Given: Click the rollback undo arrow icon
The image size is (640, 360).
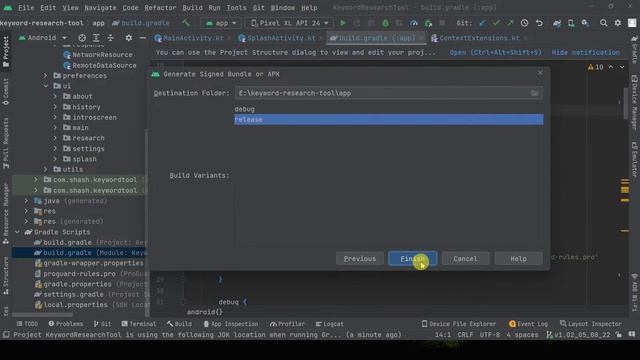Looking at the screenshot, I should [539, 23].
